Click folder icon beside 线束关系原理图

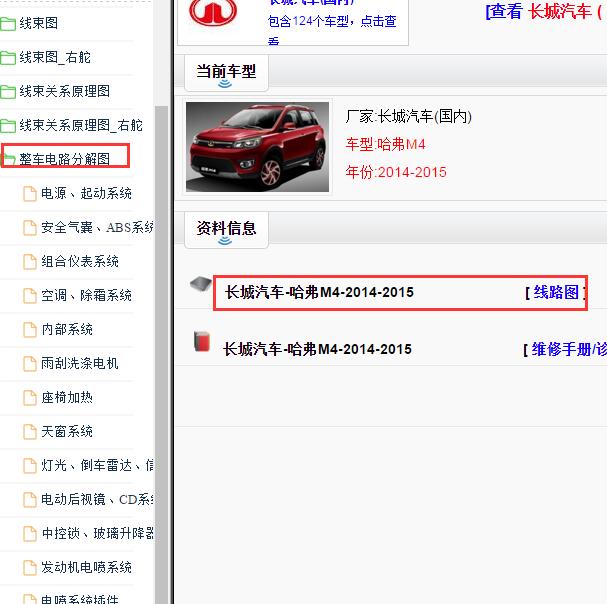coord(8,92)
